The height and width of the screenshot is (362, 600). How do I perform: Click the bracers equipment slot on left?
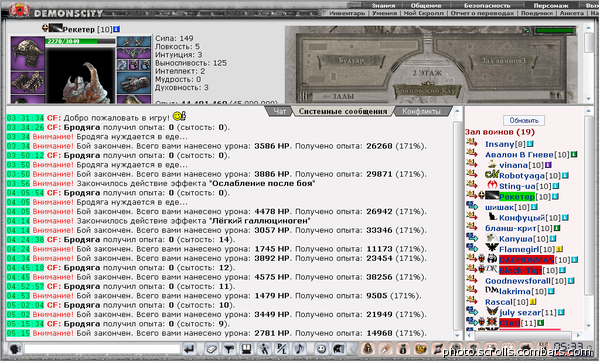pyautogui.click(x=28, y=82)
